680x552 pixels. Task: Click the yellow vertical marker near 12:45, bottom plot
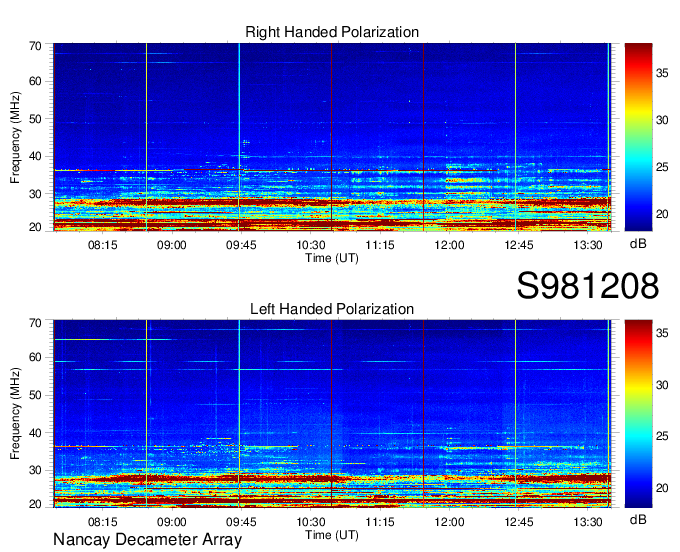tap(516, 414)
